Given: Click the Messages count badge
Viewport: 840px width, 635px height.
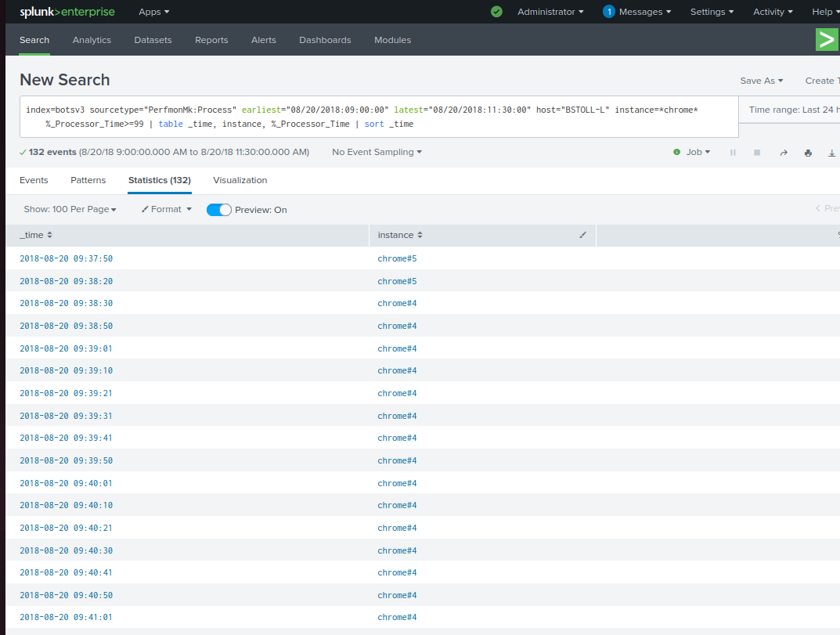Looking at the screenshot, I should coord(608,12).
